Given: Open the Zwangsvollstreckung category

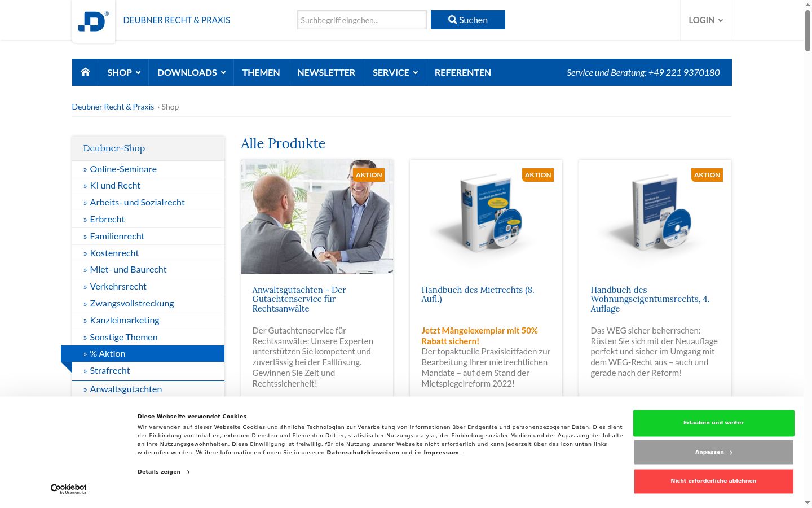Looking at the screenshot, I should 148,304.
